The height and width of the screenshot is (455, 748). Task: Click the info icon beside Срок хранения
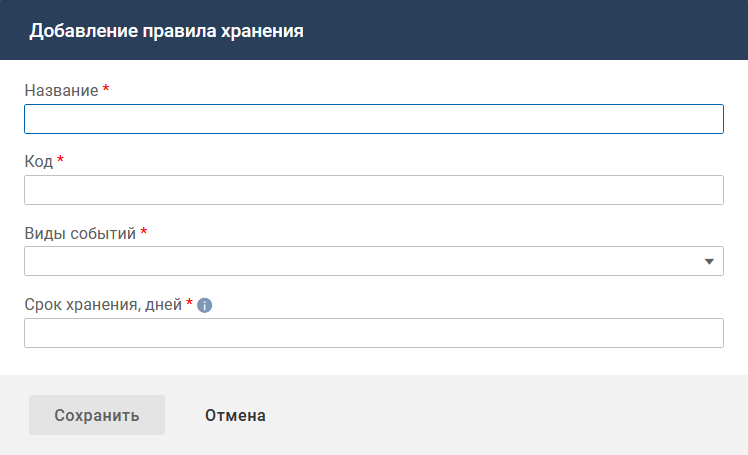point(205,306)
